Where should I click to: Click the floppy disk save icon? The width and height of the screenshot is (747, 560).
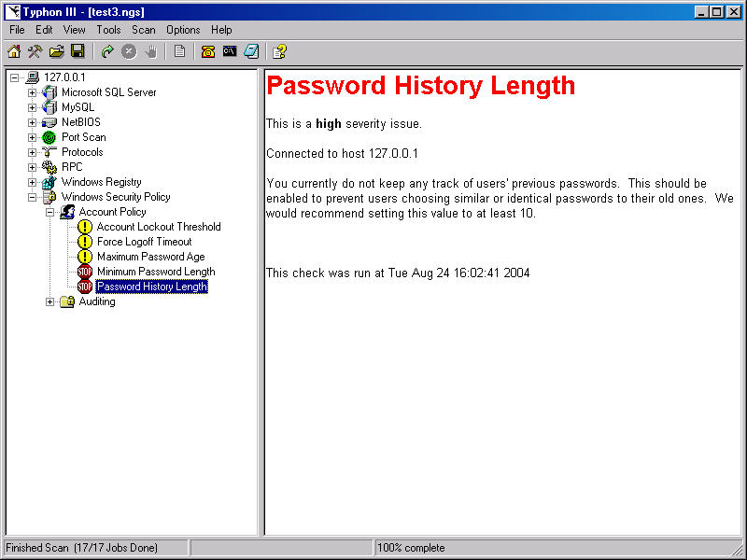[78, 51]
